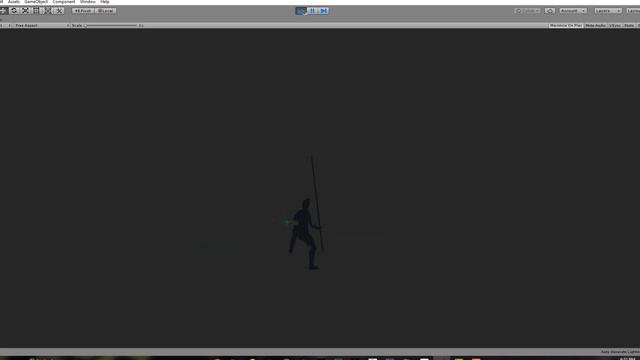Toggle the Pivot handle position button
Viewport: 640px width, 360px height.
(x=83, y=11)
